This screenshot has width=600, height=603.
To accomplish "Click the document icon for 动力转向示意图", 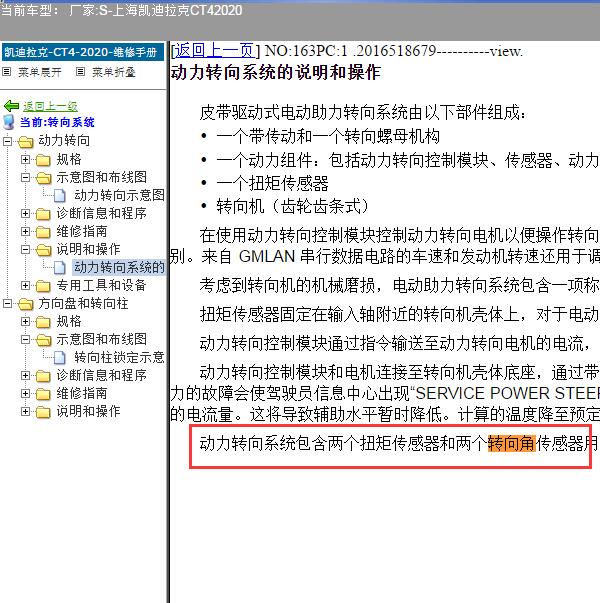I will 60,195.
